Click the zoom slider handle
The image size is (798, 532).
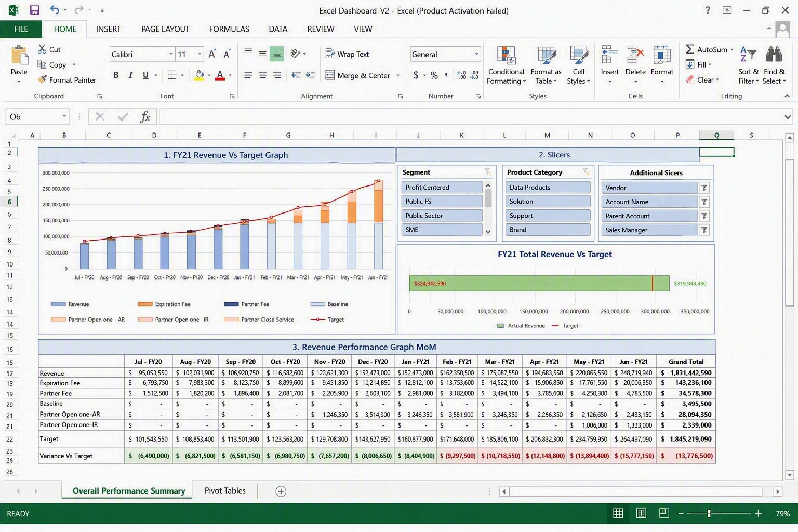coord(709,513)
